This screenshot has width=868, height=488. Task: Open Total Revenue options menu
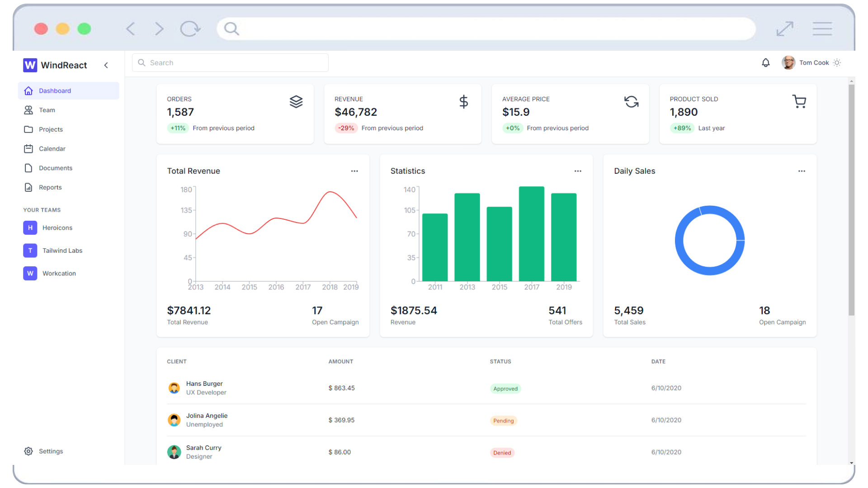click(354, 171)
